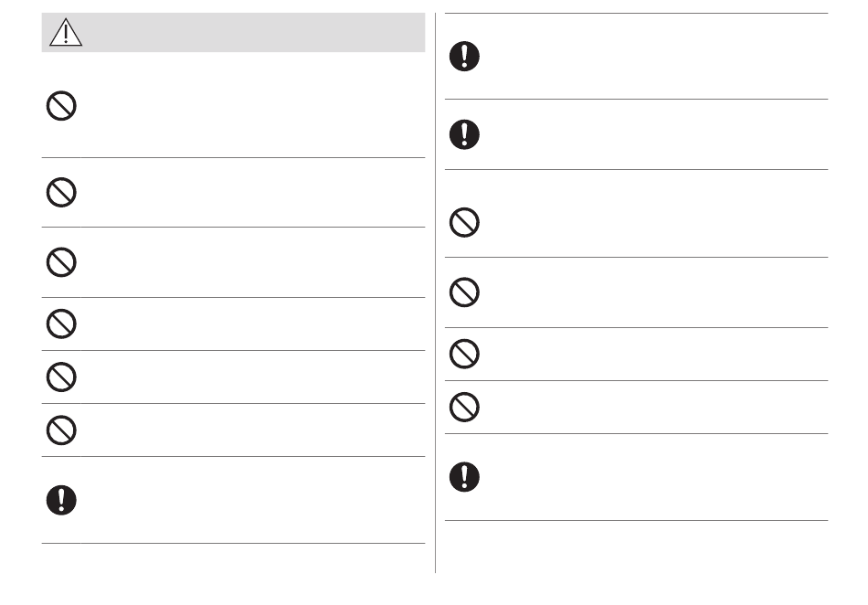Click the third prohibition icon in right column
This screenshot has width=868, height=605.
click(464, 354)
